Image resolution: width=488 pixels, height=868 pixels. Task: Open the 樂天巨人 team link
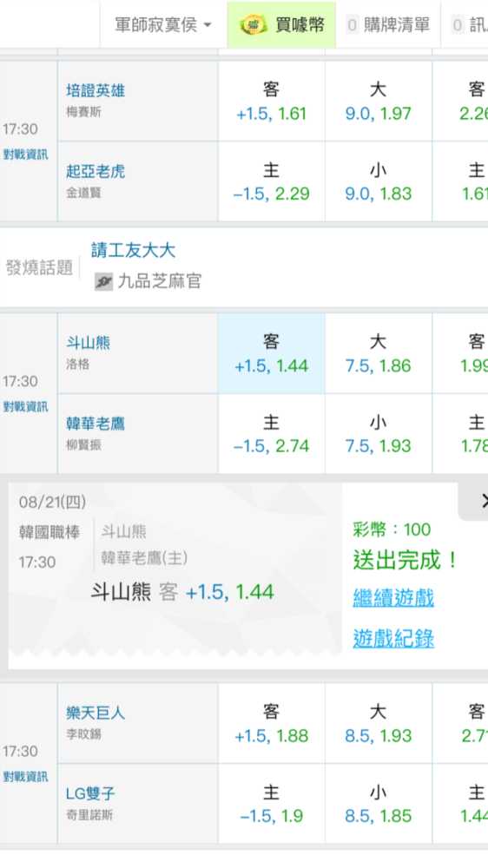click(x=96, y=713)
